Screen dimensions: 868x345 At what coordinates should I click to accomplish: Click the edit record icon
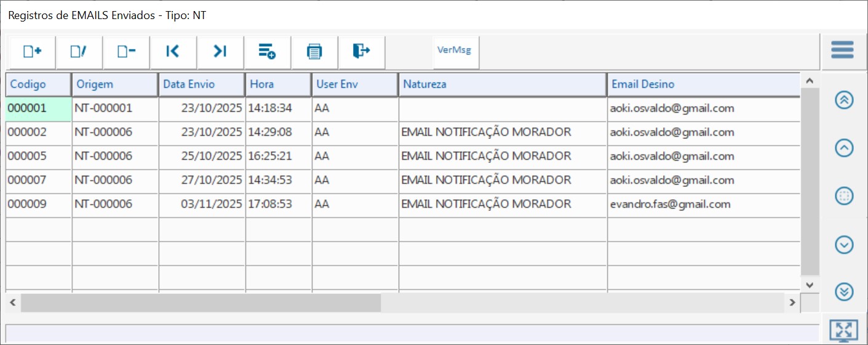(x=79, y=52)
